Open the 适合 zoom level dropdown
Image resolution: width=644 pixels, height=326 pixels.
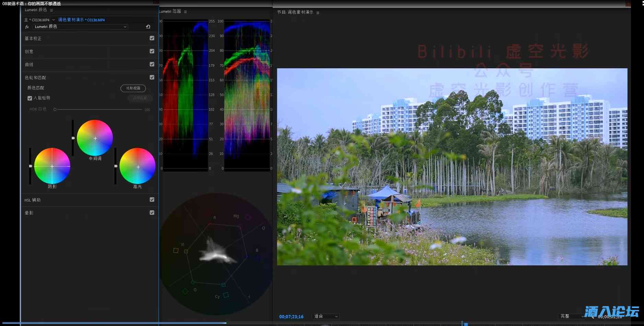click(x=326, y=316)
